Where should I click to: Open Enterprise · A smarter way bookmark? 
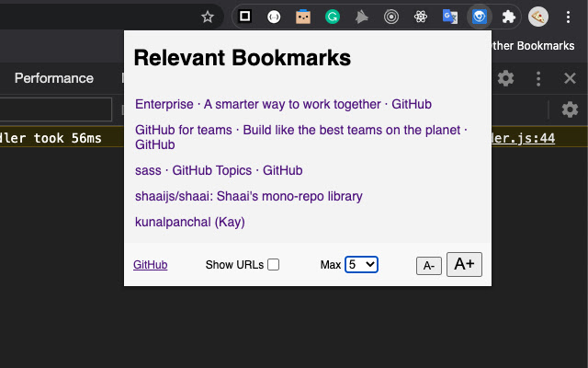pos(283,104)
